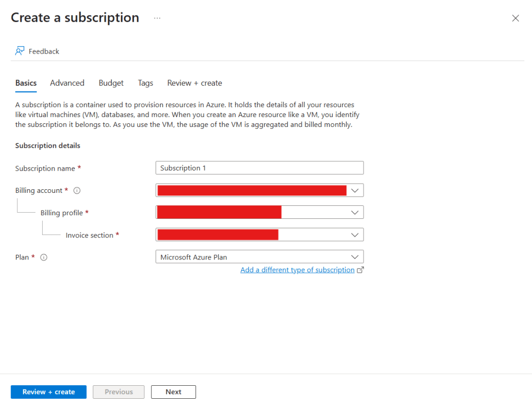Close the Create a subscription pane
This screenshot has height=405, width=532.
click(x=515, y=18)
